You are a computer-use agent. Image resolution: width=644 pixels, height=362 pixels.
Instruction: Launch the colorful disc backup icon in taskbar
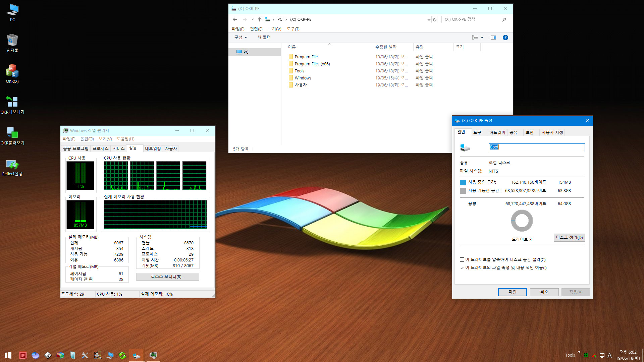pos(60,355)
